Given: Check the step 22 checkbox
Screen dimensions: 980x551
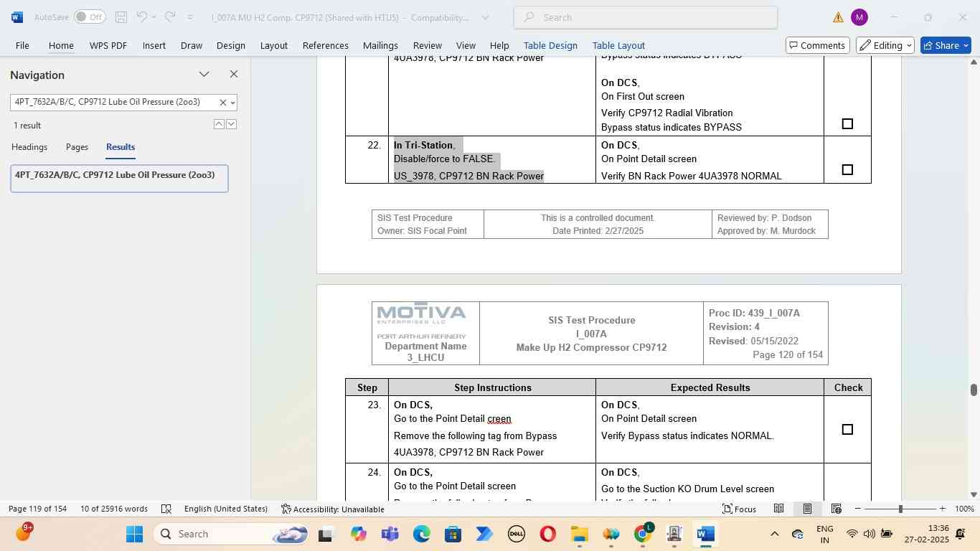Looking at the screenshot, I should [x=847, y=170].
